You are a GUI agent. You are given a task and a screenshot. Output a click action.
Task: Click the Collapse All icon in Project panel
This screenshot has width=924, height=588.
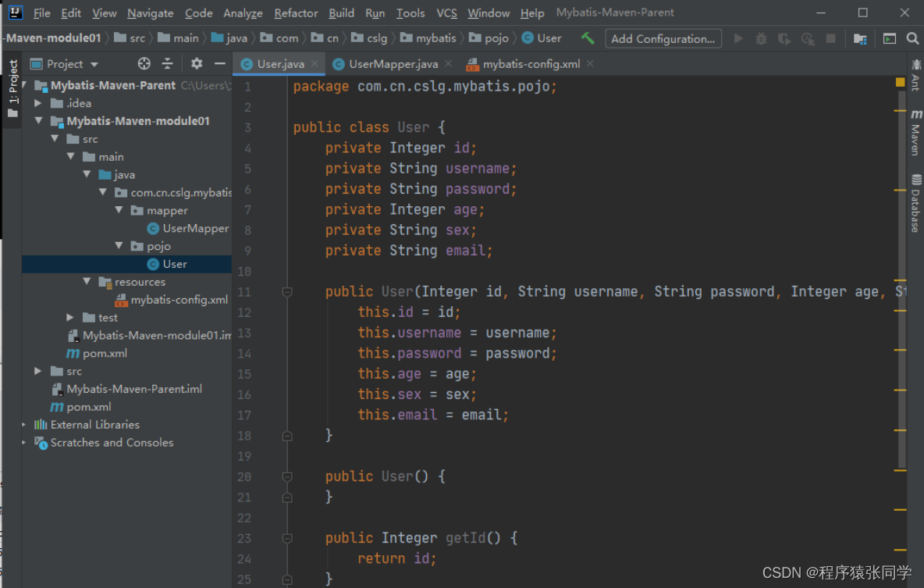pos(167,64)
